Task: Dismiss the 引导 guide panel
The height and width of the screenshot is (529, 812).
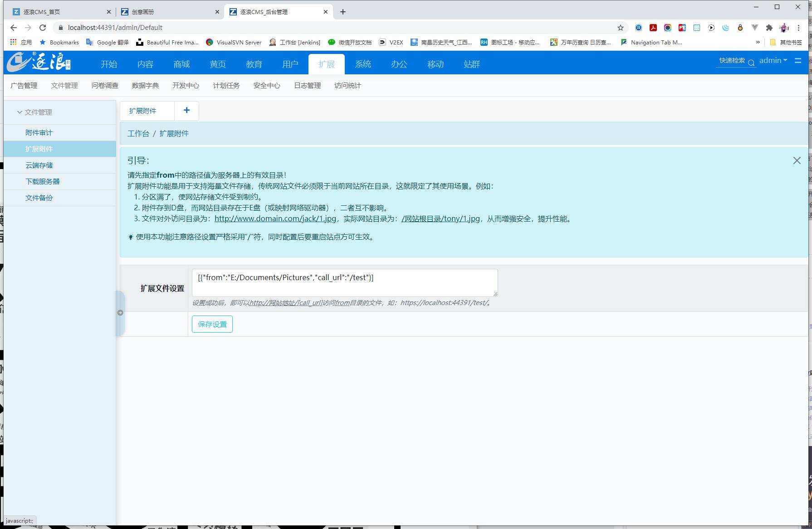Action: pyautogui.click(x=797, y=160)
